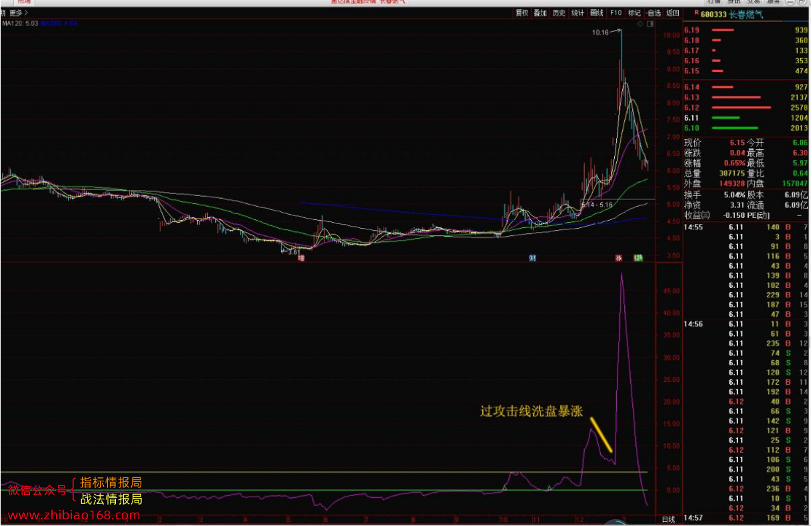Click the red 涨 marker on the chart
This screenshot has height=526, width=812.
(619, 258)
